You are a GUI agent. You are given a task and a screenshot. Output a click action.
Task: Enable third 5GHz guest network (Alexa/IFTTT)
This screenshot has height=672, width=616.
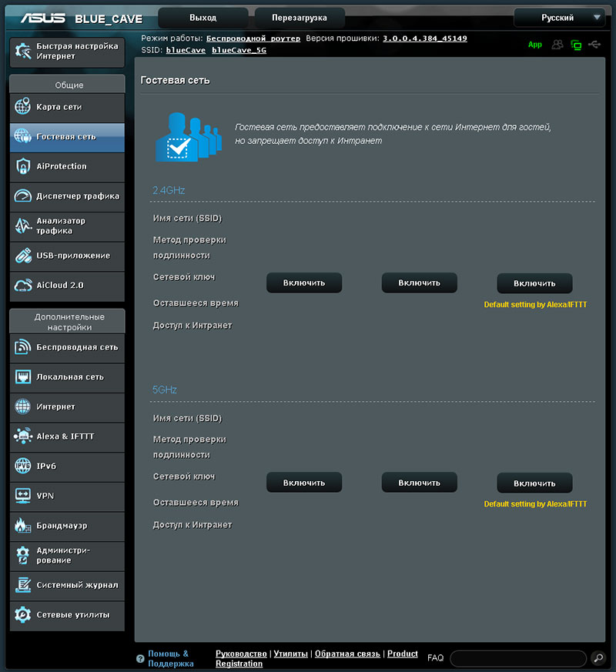point(534,483)
